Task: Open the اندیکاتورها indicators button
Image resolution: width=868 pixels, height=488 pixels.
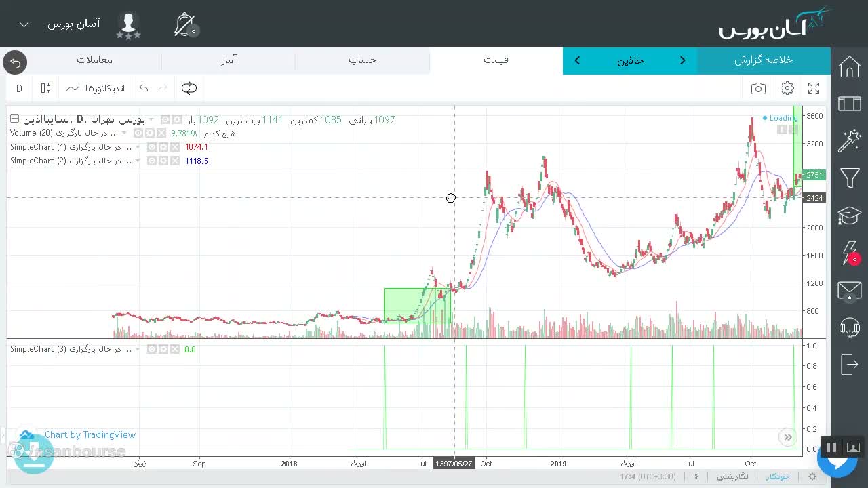Action: [x=96, y=88]
